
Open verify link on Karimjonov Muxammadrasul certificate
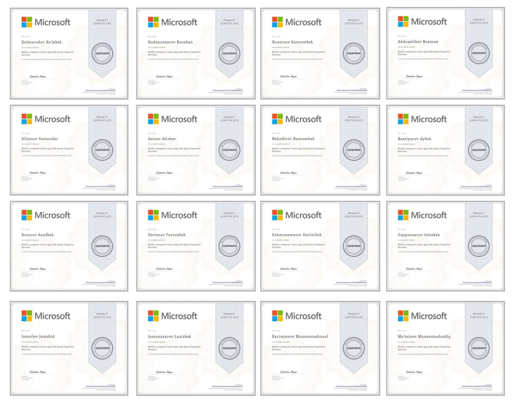click(351, 387)
